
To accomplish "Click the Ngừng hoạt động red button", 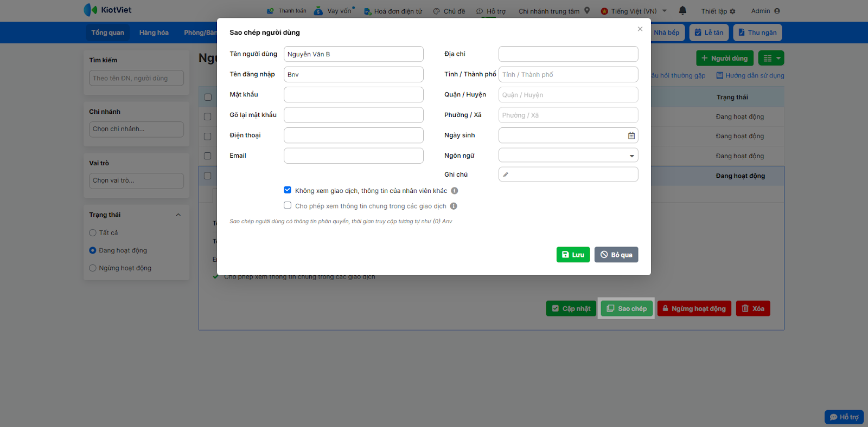I will pyautogui.click(x=694, y=308).
